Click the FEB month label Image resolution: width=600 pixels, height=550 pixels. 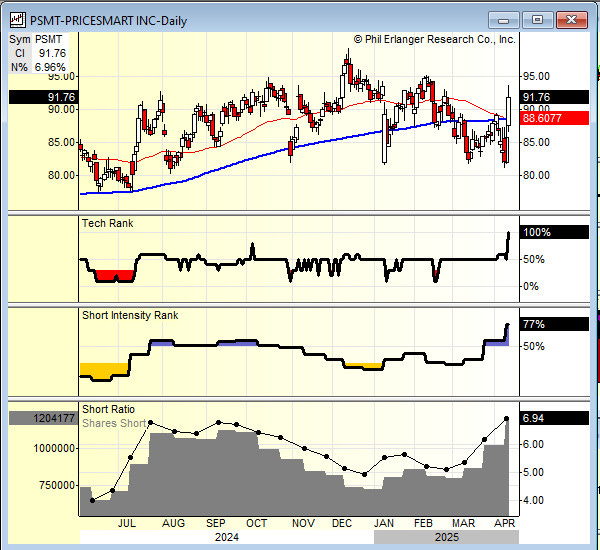point(423,523)
